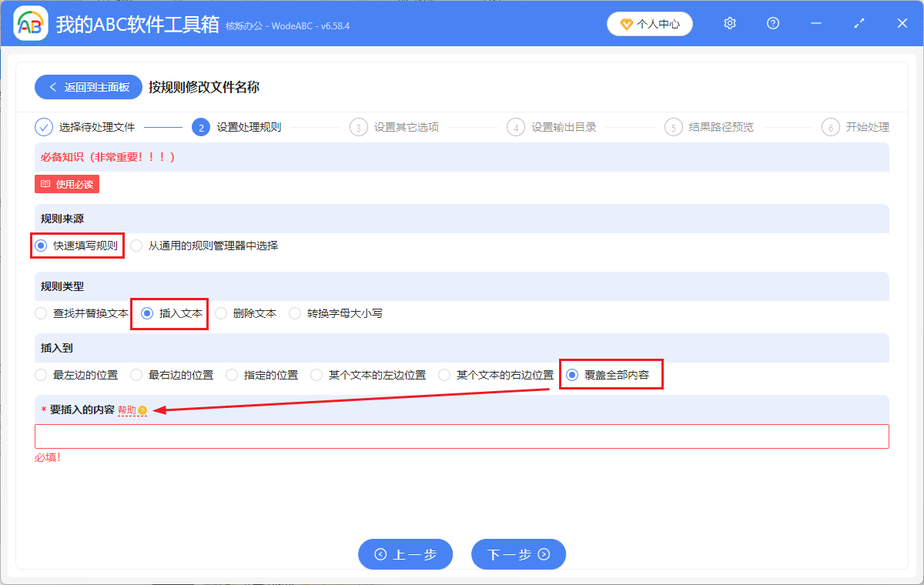Click the checkmark on step 选择待处理文件
The height and width of the screenshot is (585, 924).
(x=44, y=127)
